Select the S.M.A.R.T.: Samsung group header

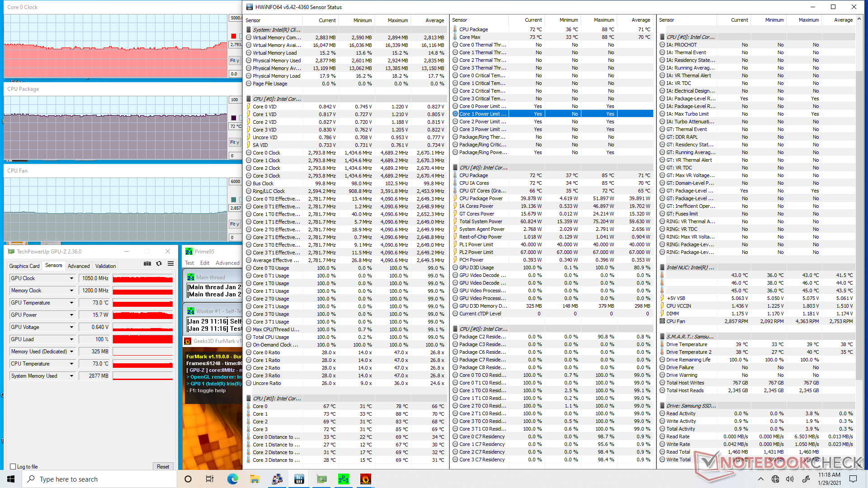(757, 337)
